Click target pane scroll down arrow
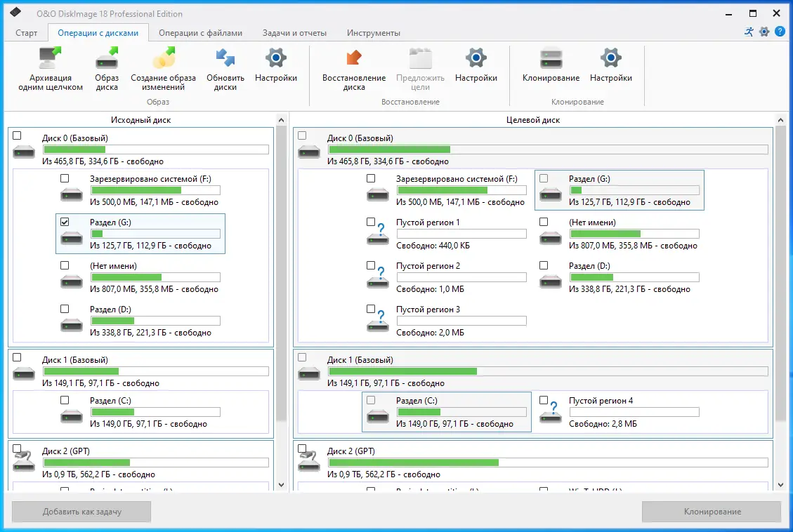This screenshot has width=793, height=532. pos(780,485)
